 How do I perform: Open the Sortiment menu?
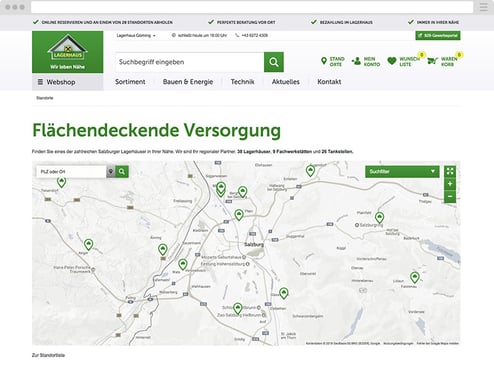[130, 82]
